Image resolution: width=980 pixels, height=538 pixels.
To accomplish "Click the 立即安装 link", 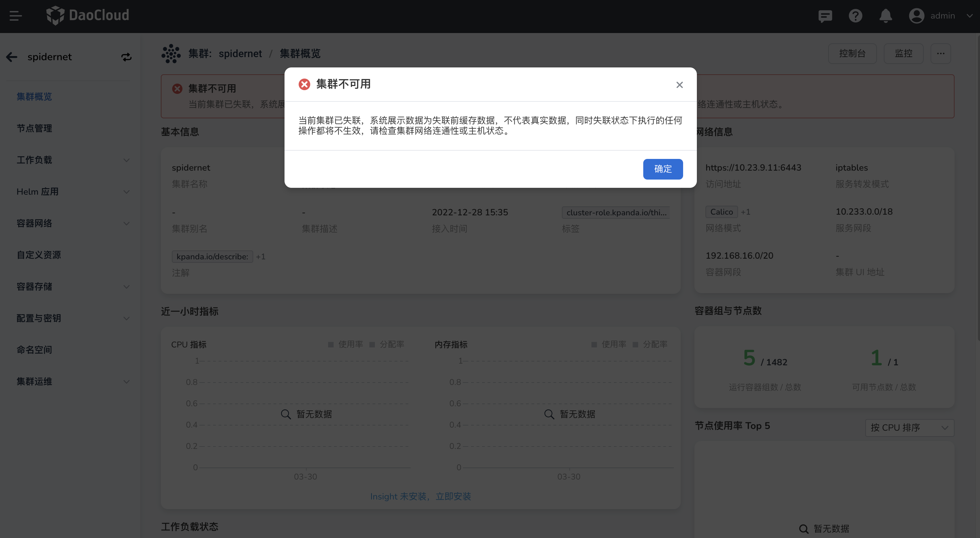I will [453, 496].
